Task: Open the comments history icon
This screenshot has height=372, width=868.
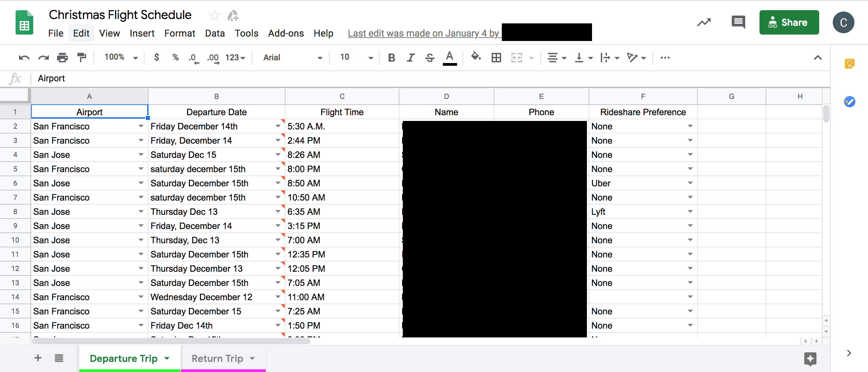Action: 738,22
